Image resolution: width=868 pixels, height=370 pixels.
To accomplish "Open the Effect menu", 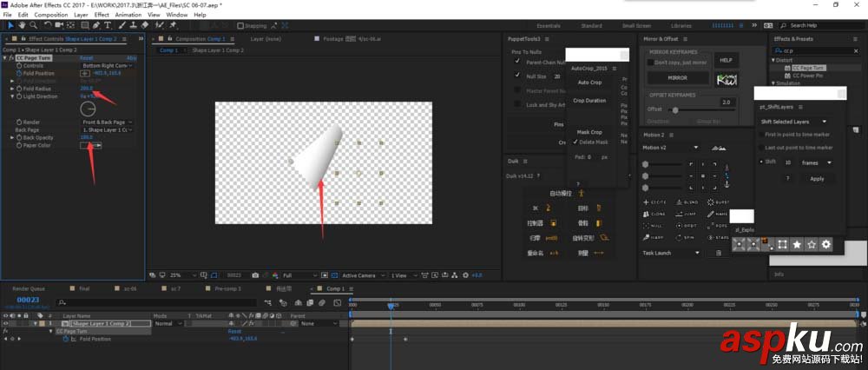I will 102,15.
